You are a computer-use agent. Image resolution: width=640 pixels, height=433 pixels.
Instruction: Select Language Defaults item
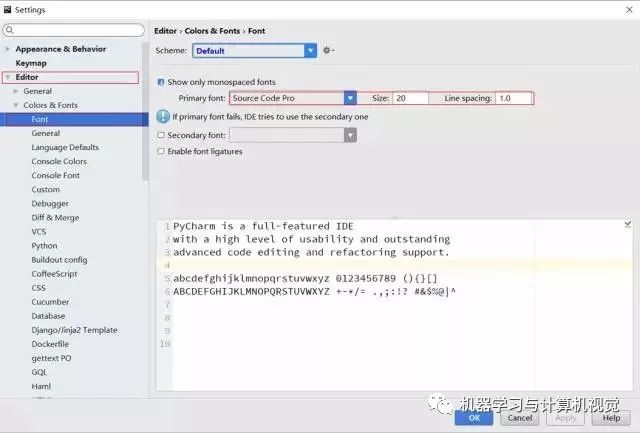point(65,147)
